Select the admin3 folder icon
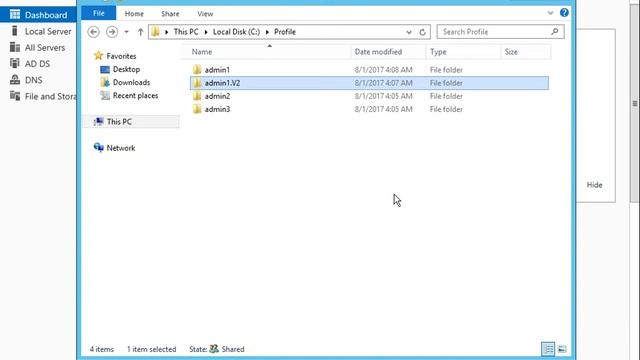Viewport: 640px width, 360px height. [197, 109]
